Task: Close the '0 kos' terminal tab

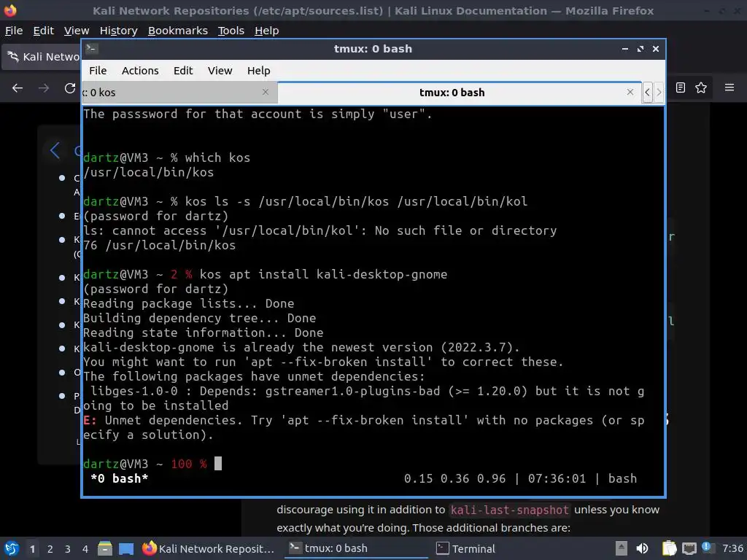Action: 266,92
